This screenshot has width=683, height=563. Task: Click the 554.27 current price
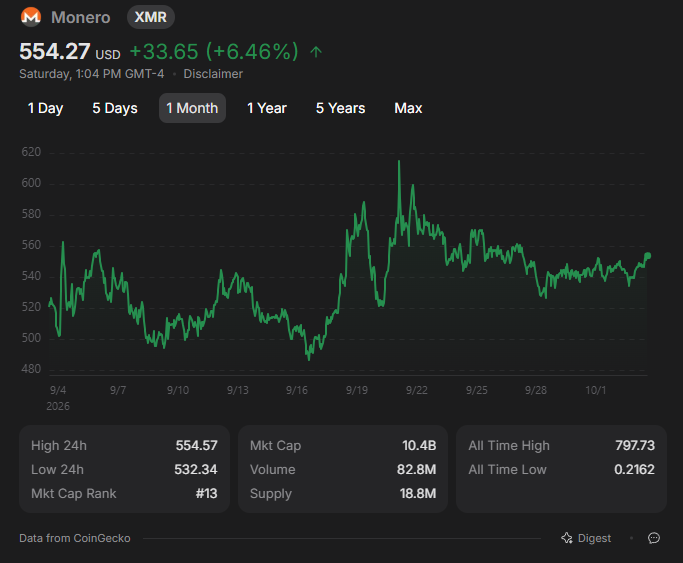55,51
